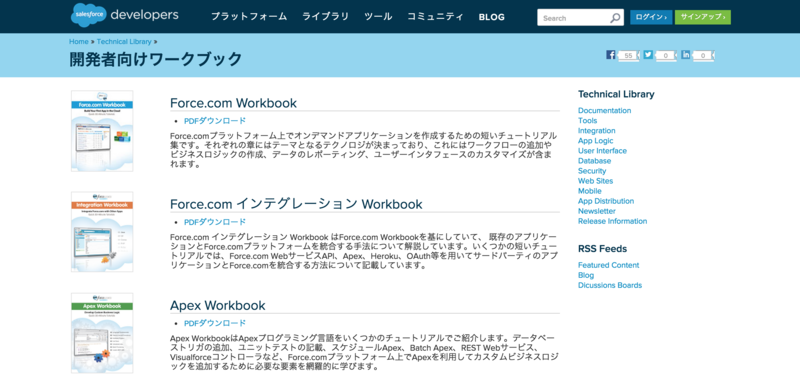Open Featured Content RSS feed
800x389 pixels.
point(608,265)
